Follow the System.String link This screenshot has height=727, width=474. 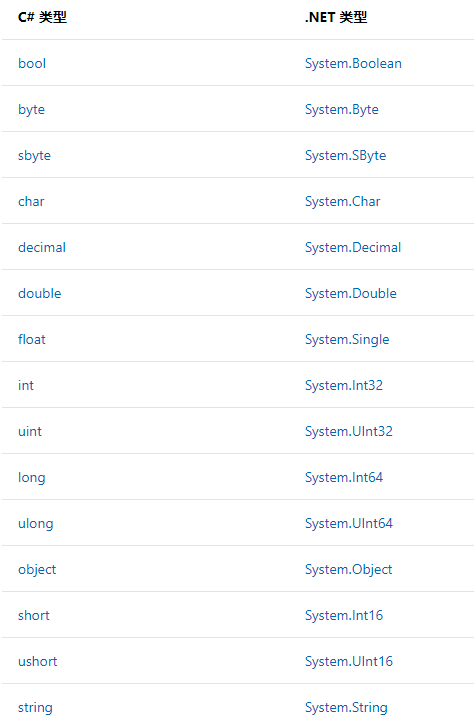pos(346,708)
